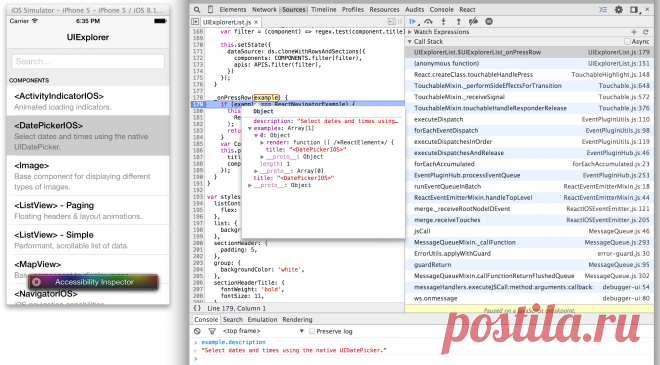Open the top frame context dropdown
Viewport: 660px width, 365px height.
tap(263, 331)
